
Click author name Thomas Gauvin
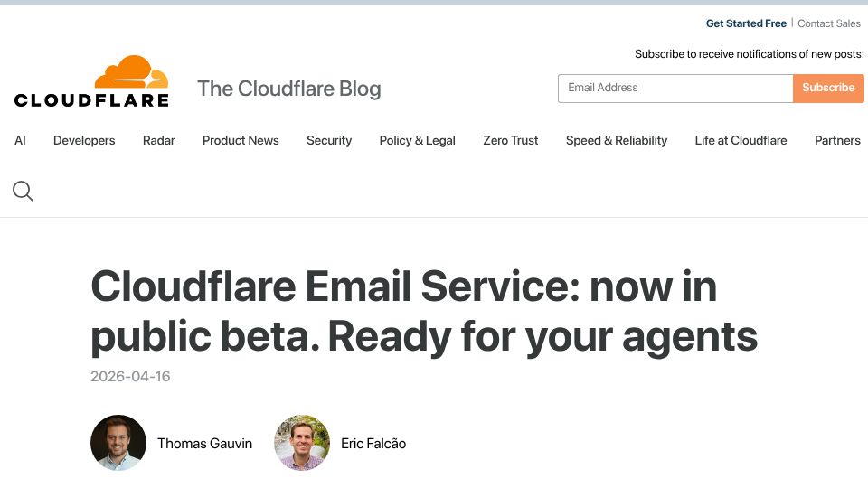(205, 443)
